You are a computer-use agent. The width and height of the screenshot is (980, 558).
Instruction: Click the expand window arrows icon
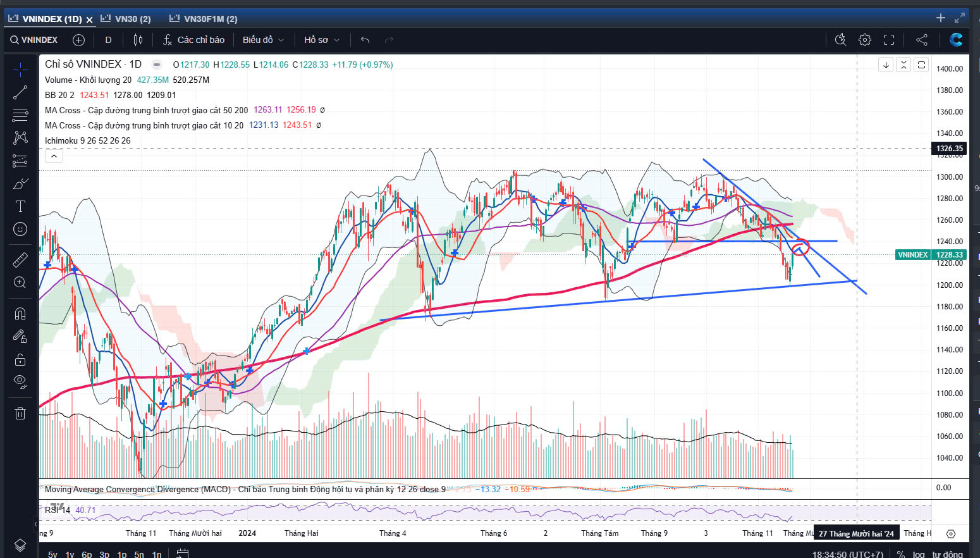pos(960,18)
